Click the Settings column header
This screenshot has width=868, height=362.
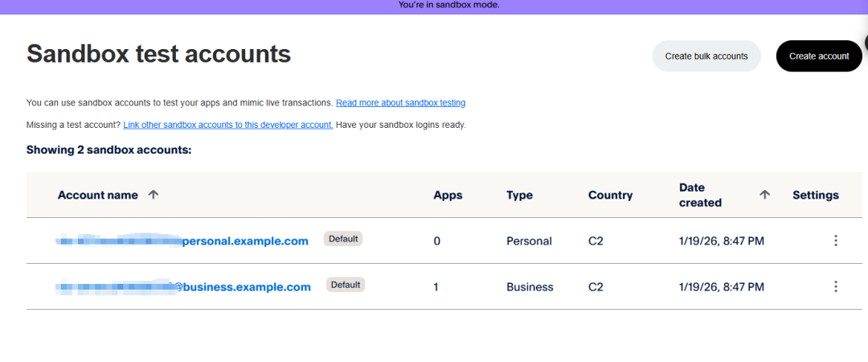815,195
